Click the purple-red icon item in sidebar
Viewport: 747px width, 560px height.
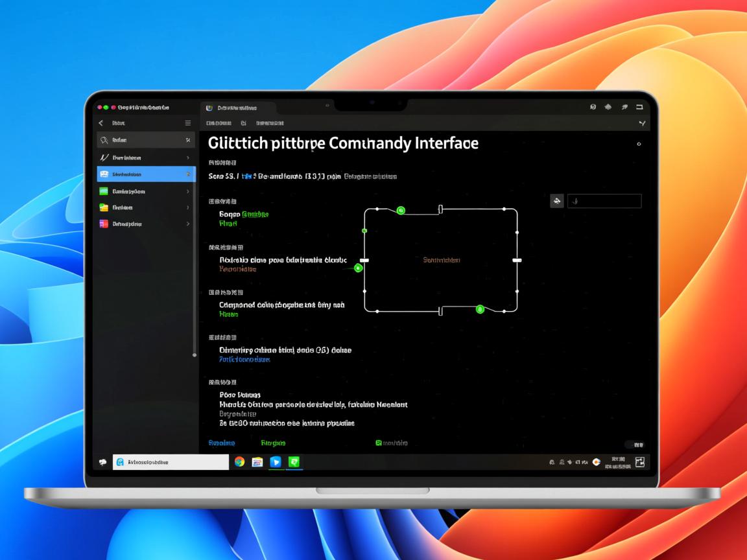(x=104, y=224)
